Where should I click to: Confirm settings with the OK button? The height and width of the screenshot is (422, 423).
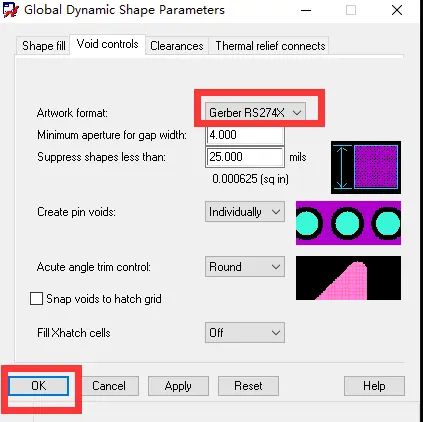click(x=39, y=386)
